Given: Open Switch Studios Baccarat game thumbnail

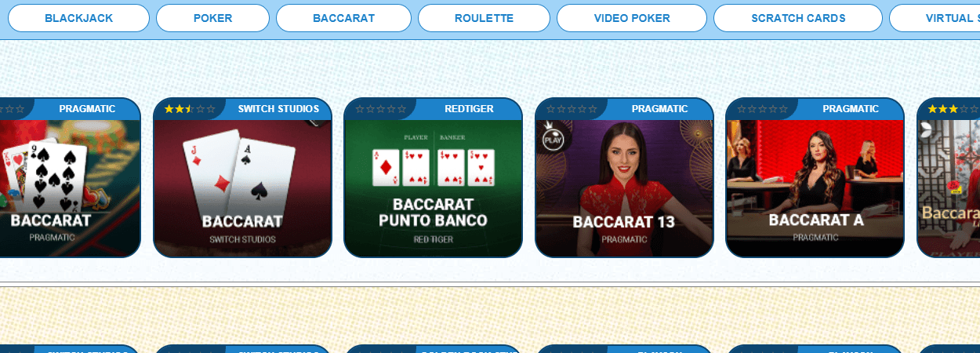Looking at the screenshot, I should pos(242,188).
